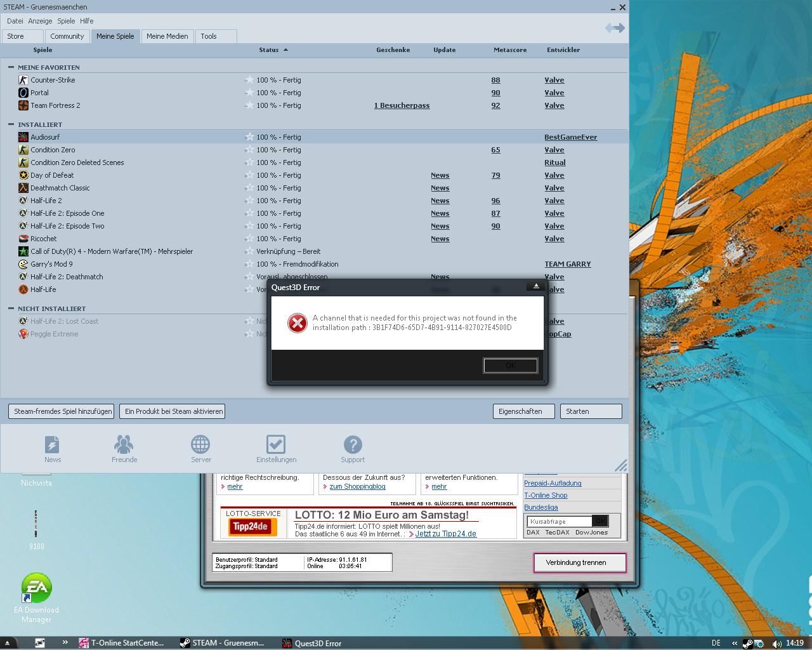812x650 pixels.
Task: Toggle favorite star for Condition Zero
Action: (x=249, y=150)
